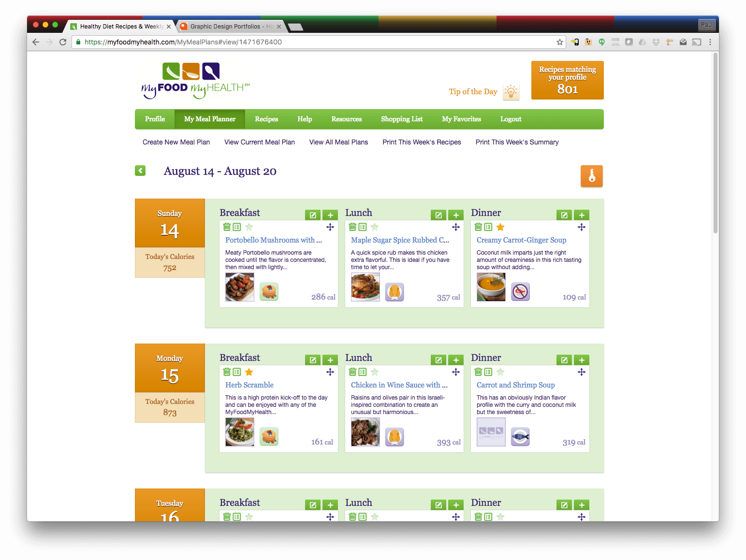Click the orange thermometer button
This screenshot has width=746, height=560.
[x=592, y=176]
